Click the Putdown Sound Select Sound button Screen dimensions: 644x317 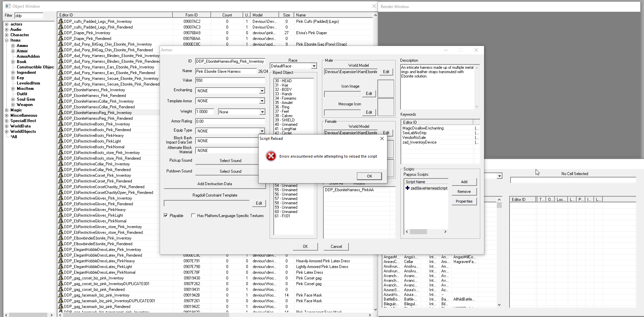(x=230, y=171)
